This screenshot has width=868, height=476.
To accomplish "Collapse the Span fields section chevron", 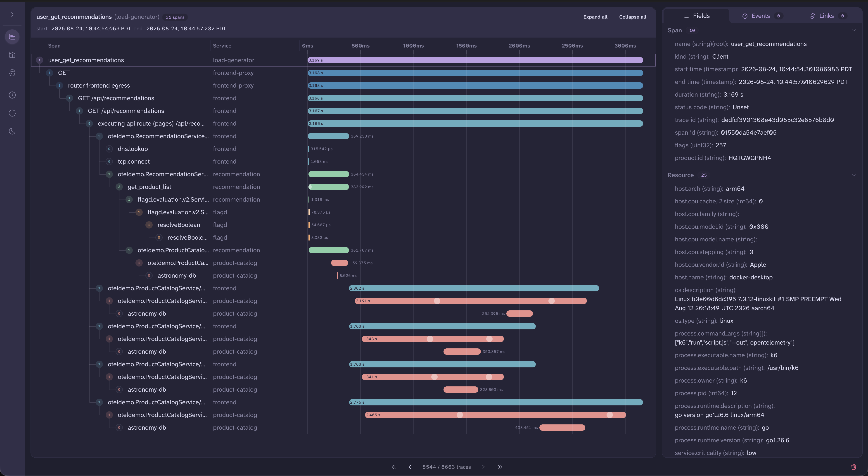I will click(854, 30).
